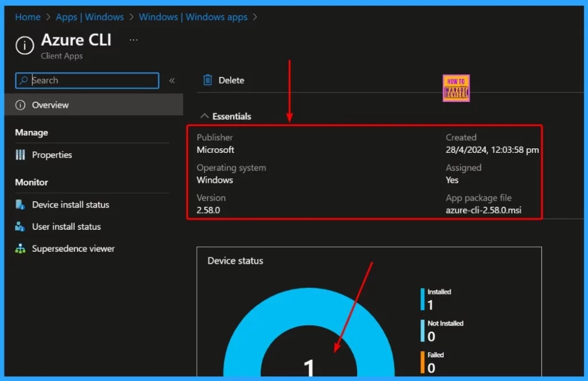
Task: Click the User install status icon
Action: [20, 227]
